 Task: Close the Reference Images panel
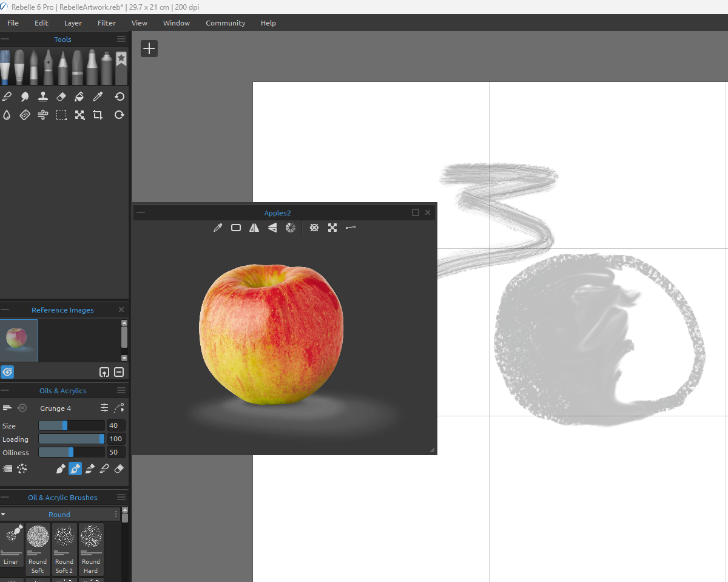[x=121, y=310]
